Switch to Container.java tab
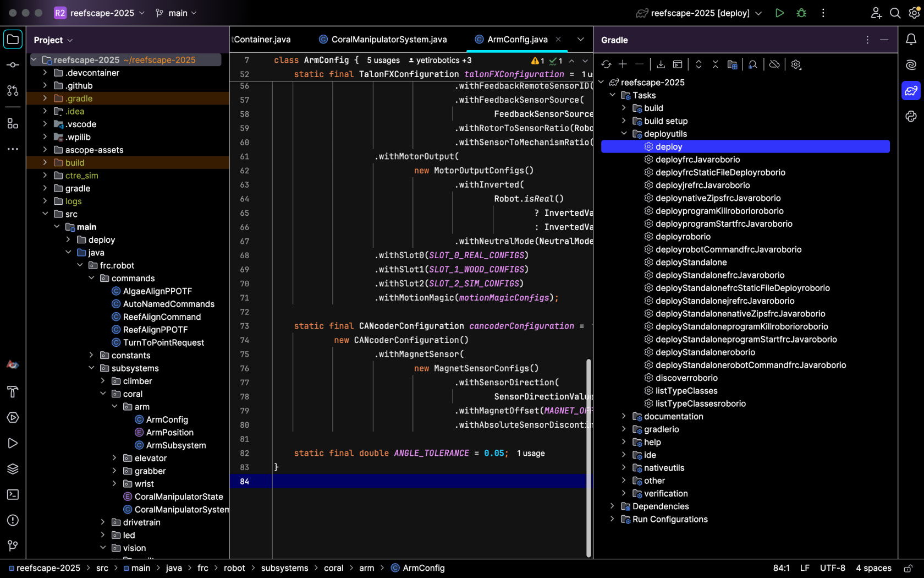The height and width of the screenshot is (578, 924). [261, 39]
